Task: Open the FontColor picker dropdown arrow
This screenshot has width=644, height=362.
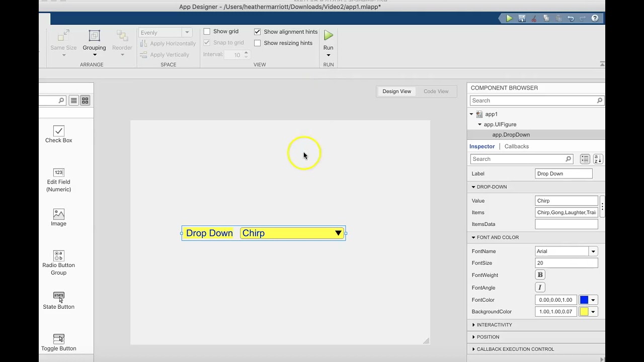Action: pos(593,300)
